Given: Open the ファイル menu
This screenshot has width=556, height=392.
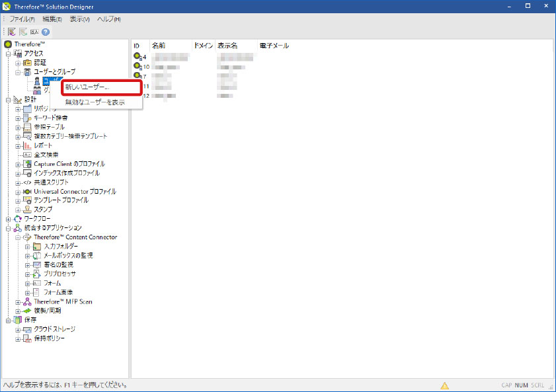Looking at the screenshot, I should [22, 19].
